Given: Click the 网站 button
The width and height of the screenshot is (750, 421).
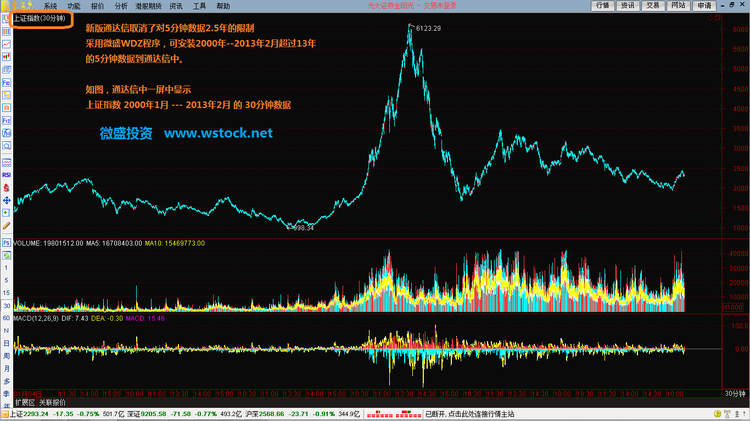Looking at the screenshot, I should (x=678, y=6).
